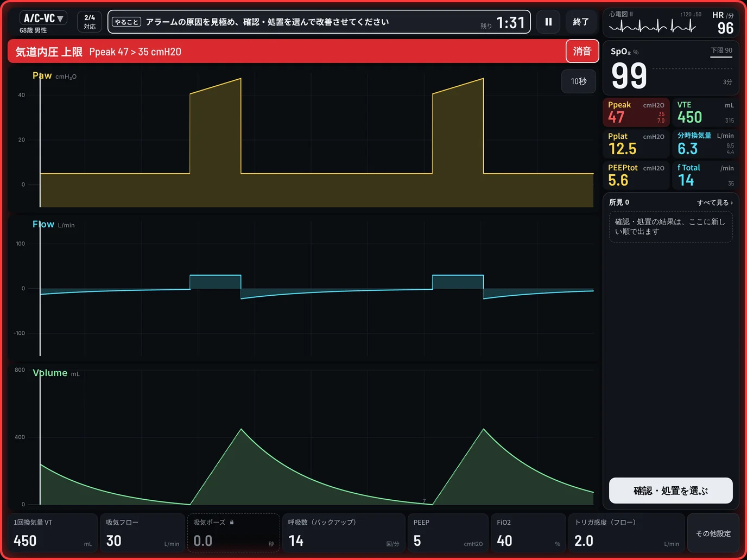Image resolution: width=747 pixels, height=560 pixels.
Task: Adjust the PEEP 5 setting
Action: pyautogui.click(x=448, y=533)
